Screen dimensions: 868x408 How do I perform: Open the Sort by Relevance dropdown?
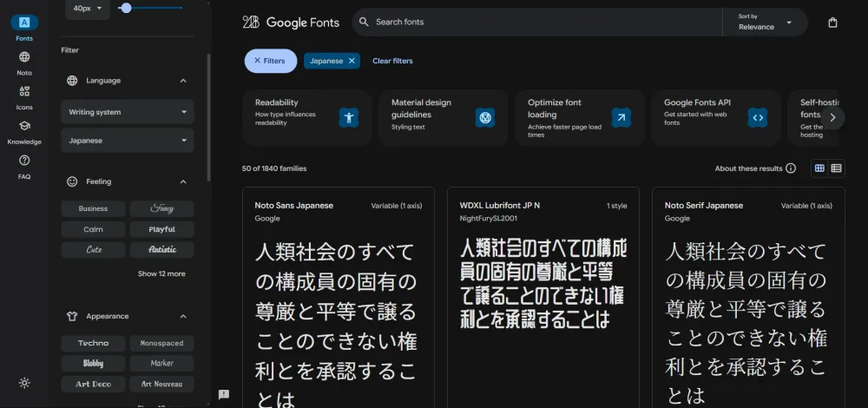tap(765, 23)
